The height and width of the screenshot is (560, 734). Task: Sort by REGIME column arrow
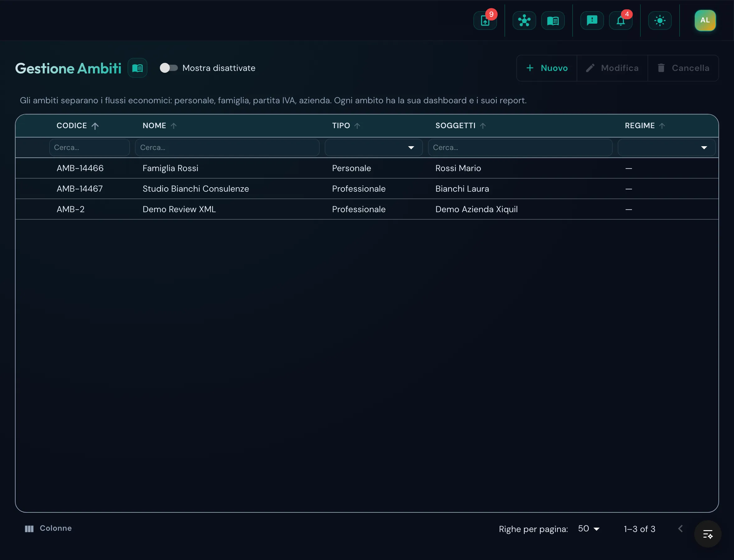[x=662, y=126]
